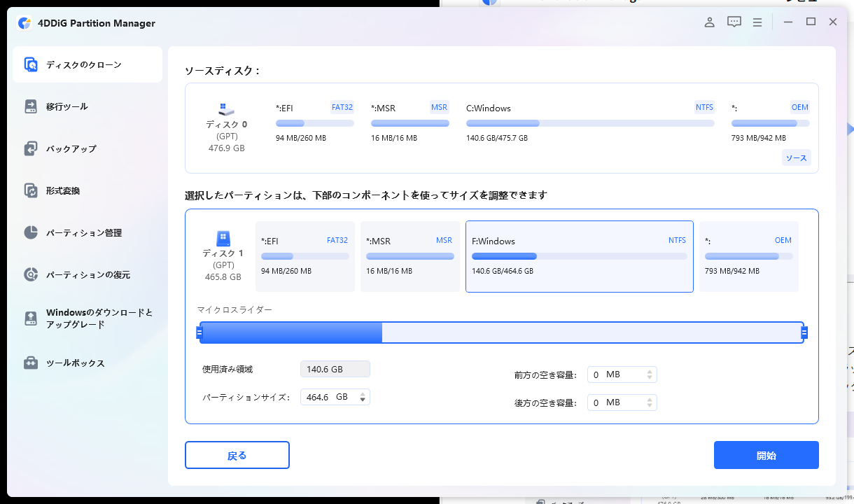
Task: Click the ソース tag on Disk 0
Action: [796, 157]
